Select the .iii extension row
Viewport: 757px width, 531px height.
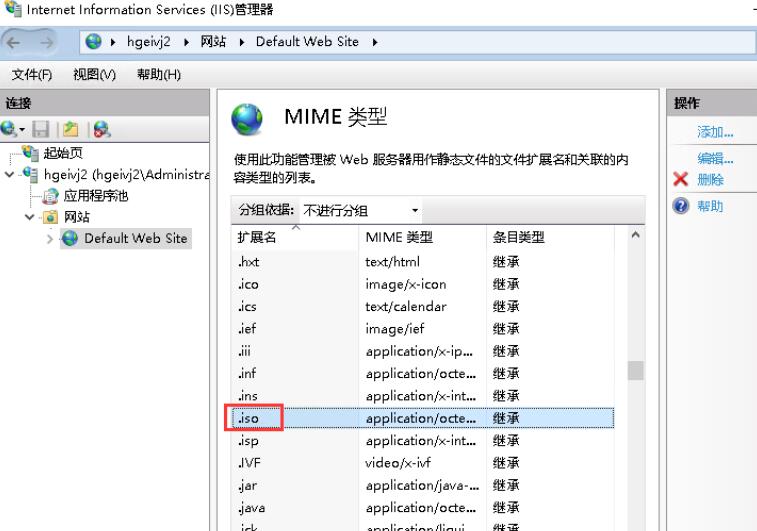(x=422, y=351)
